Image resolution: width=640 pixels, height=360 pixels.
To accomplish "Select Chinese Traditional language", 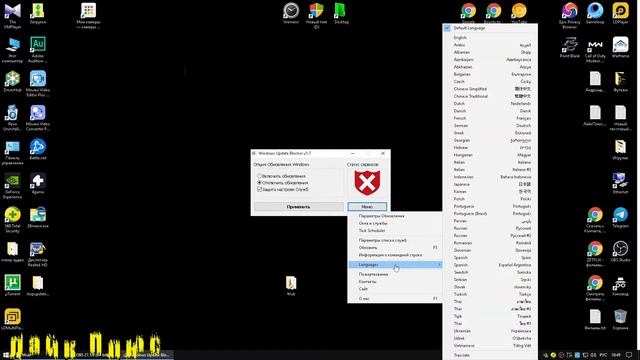I will (x=490, y=96).
